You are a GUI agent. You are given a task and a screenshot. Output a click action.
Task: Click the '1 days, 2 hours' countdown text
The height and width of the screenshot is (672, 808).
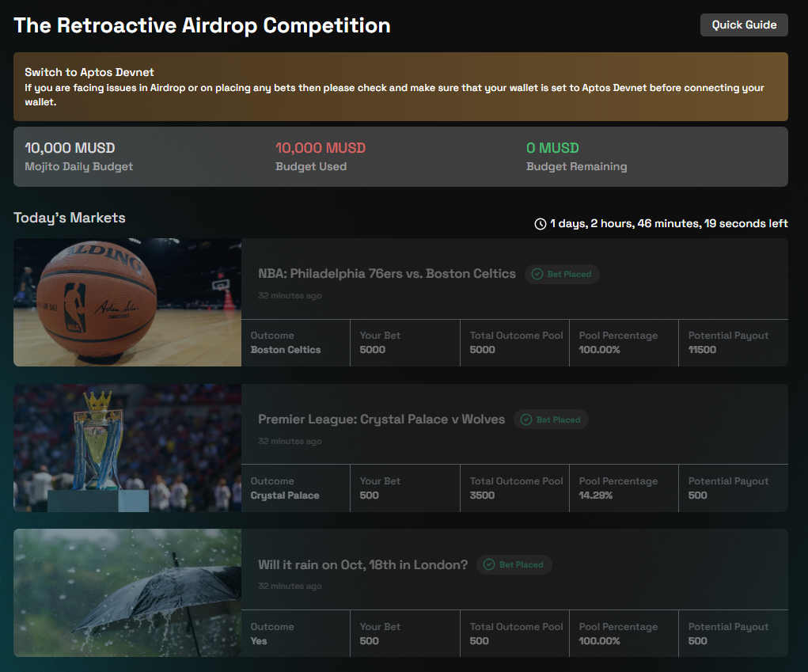click(669, 224)
